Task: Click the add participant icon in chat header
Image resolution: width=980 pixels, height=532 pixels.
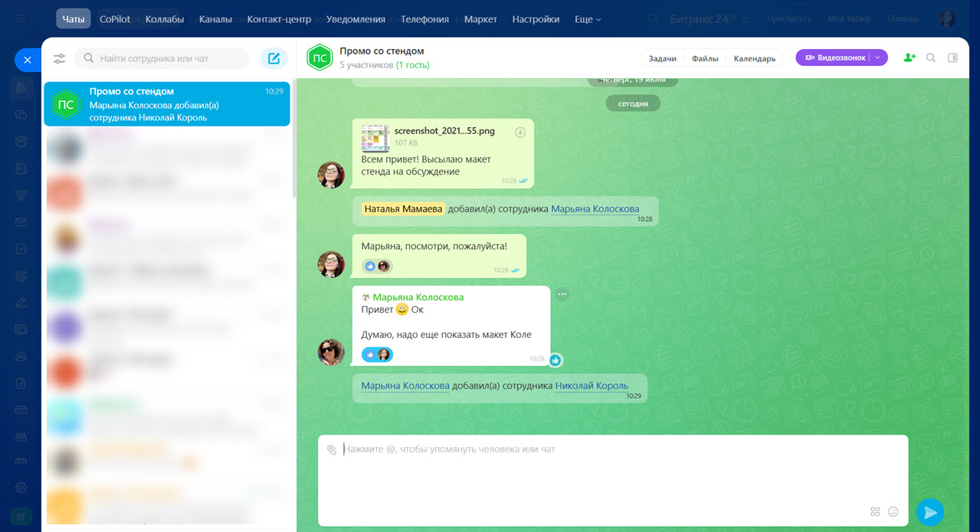Action: click(x=910, y=57)
